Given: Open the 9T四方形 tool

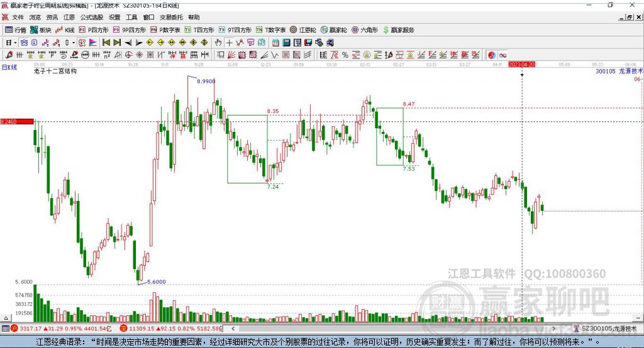Looking at the screenshot, I should tap(235, 30).
